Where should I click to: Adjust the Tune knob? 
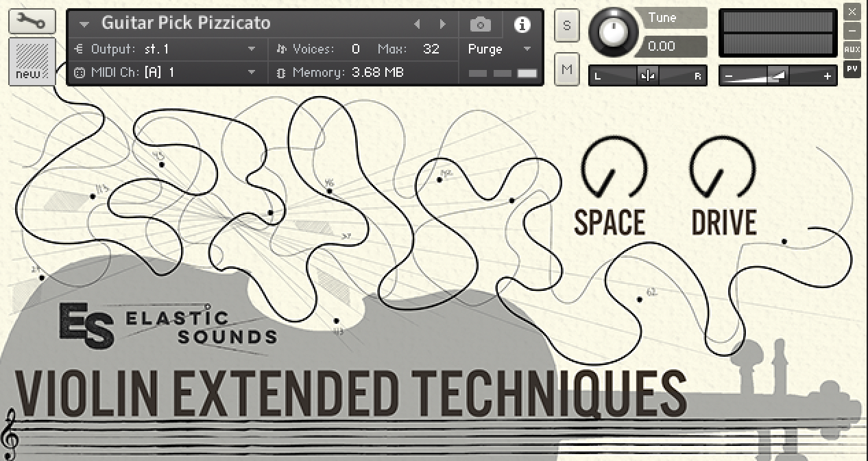[615, 31]
